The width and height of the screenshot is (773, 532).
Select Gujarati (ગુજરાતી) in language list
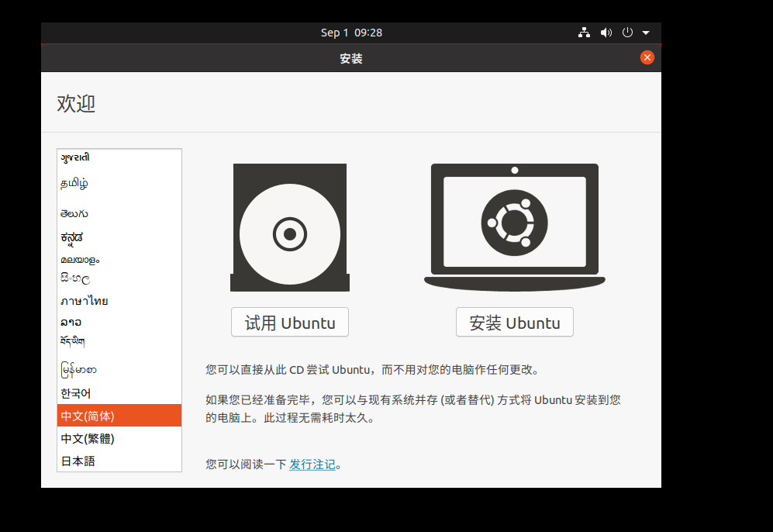(x=119, y=157)
